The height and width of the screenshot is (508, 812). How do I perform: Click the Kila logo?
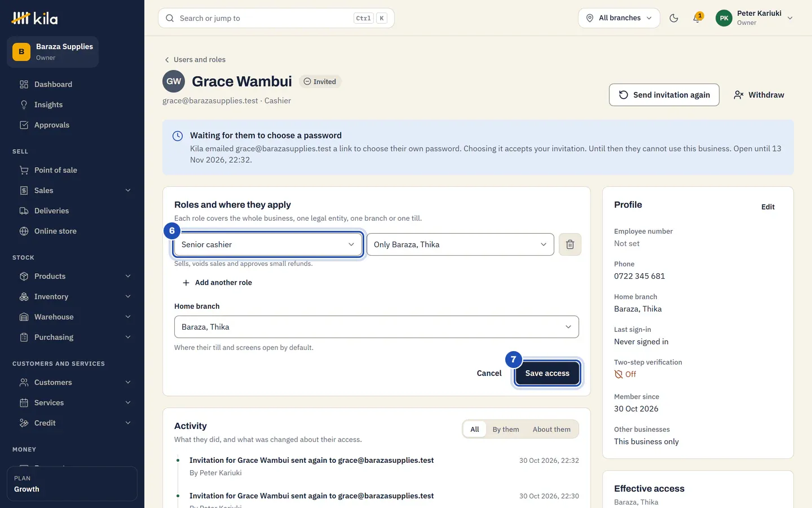tap(35, 18)
